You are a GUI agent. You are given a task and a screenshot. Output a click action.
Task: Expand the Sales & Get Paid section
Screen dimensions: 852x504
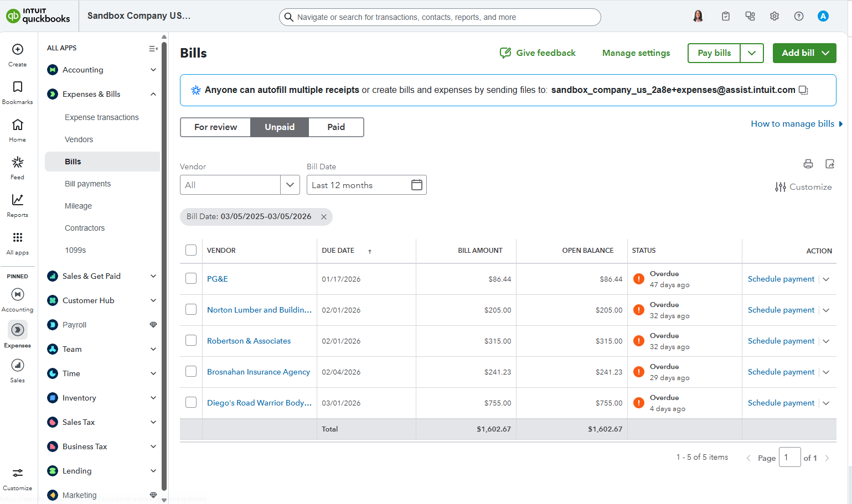[153, 276]
